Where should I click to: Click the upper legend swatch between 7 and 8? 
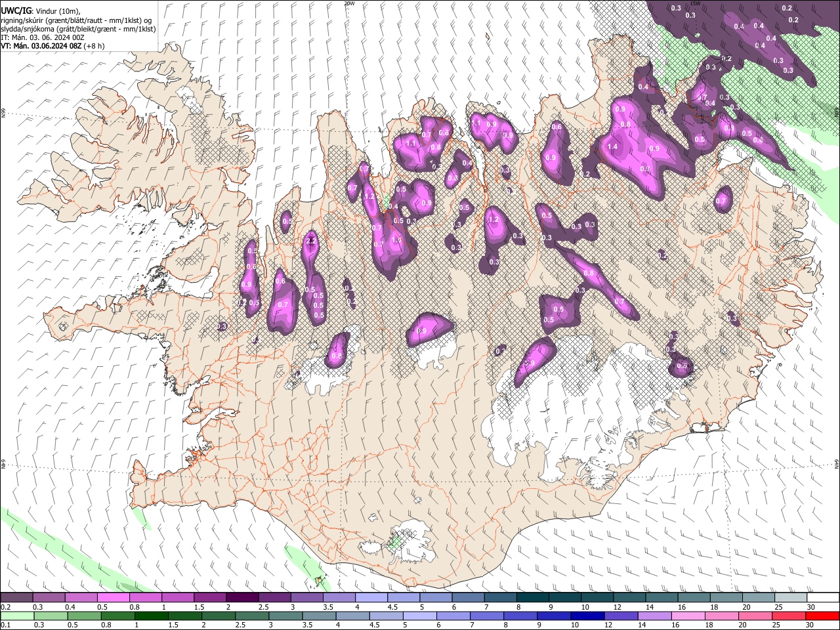pos(500,598)
